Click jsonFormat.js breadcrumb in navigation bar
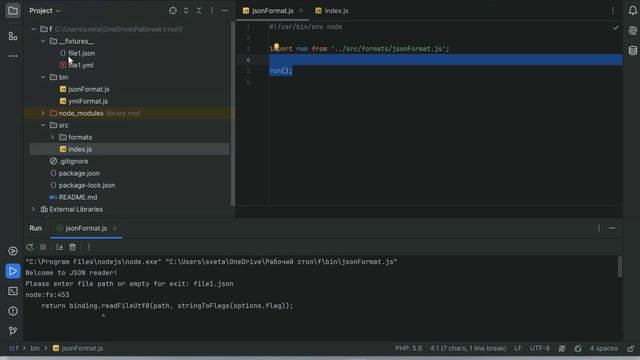640x360 pixels. point(78,349)
